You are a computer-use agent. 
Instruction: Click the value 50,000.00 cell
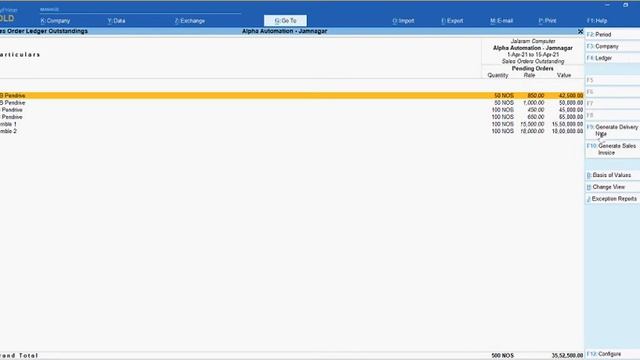tap(571, 103)
